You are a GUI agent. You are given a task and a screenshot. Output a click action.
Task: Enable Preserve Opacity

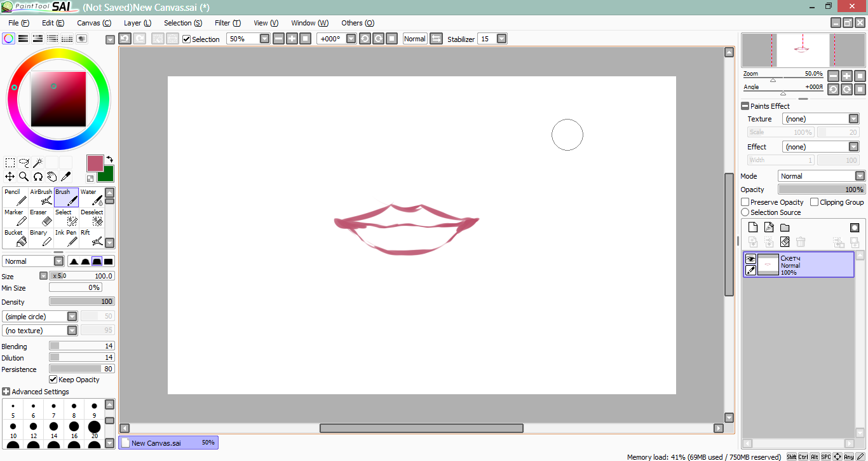coord(745,202)
